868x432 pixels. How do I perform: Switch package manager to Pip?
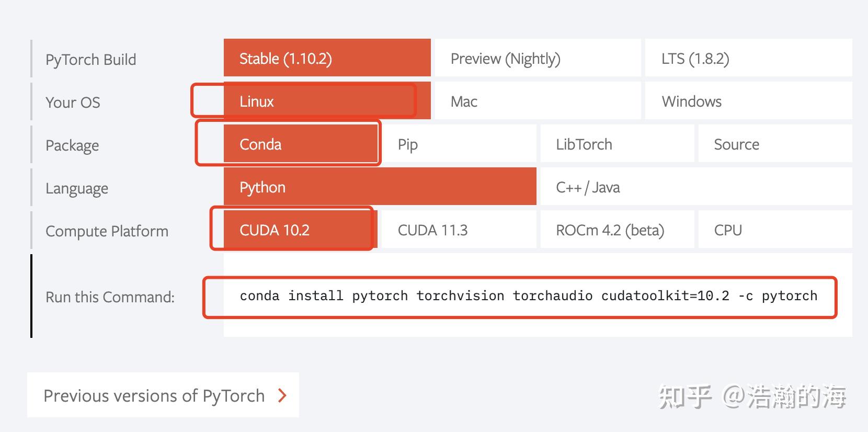coord(459,144)
